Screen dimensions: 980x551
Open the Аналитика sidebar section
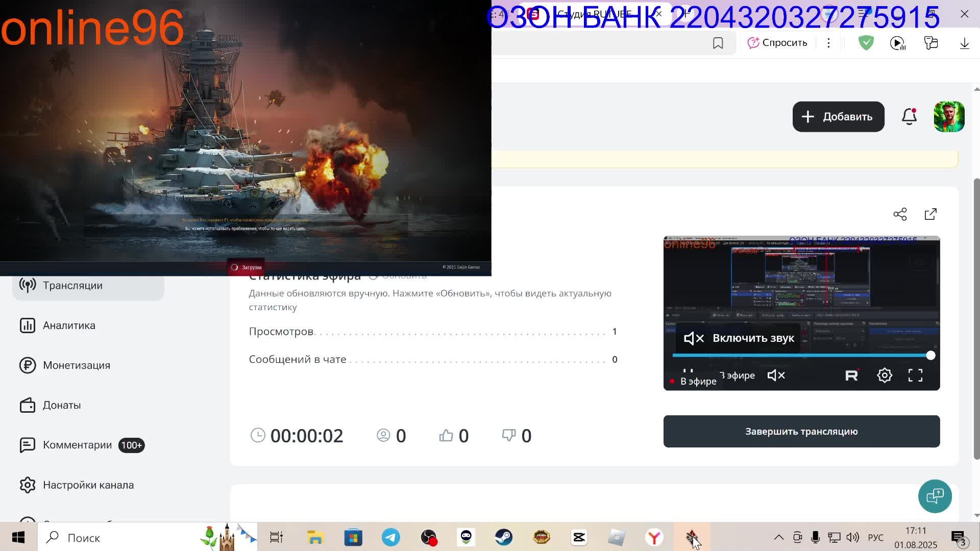(x=68, y=325)
